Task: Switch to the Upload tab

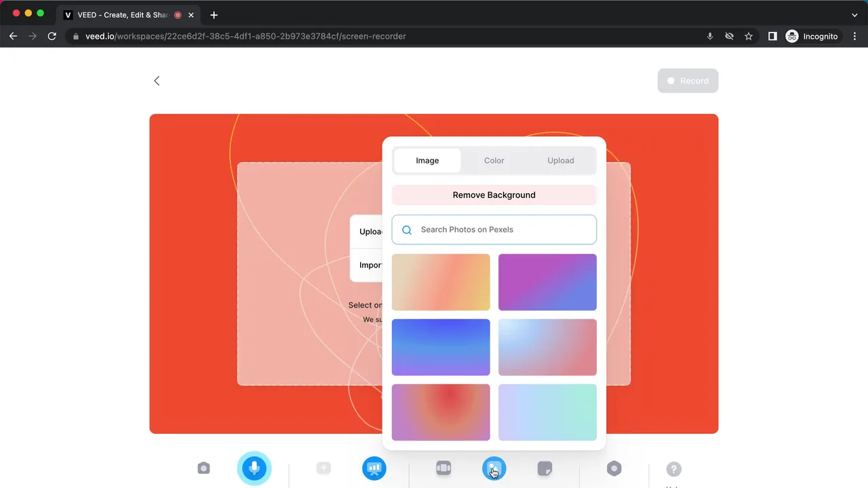Action: coord(561,161)
